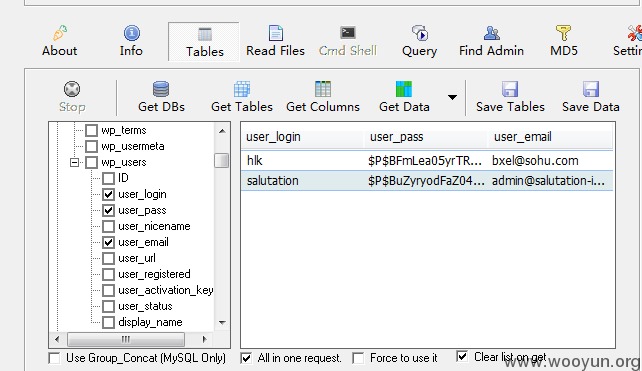Open the Info section
This screenshot has width=642, height=371.
pos(131,41)
